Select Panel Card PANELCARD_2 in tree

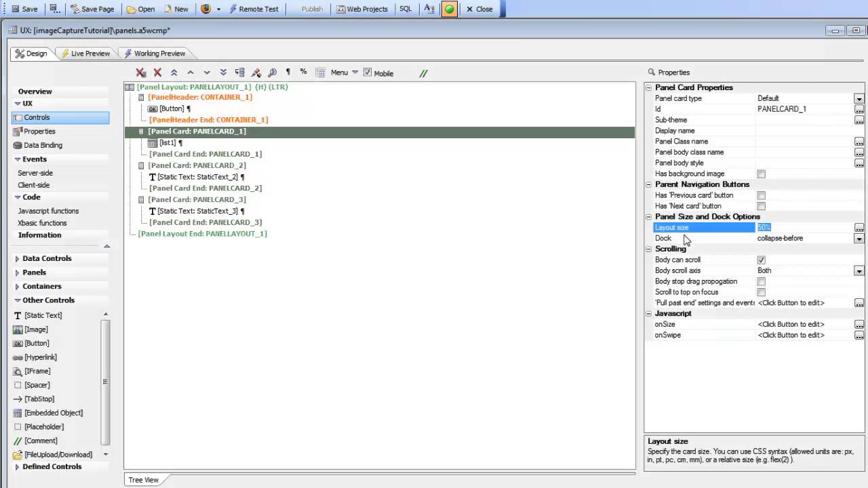pyautogui.click(x=197, y=165)
